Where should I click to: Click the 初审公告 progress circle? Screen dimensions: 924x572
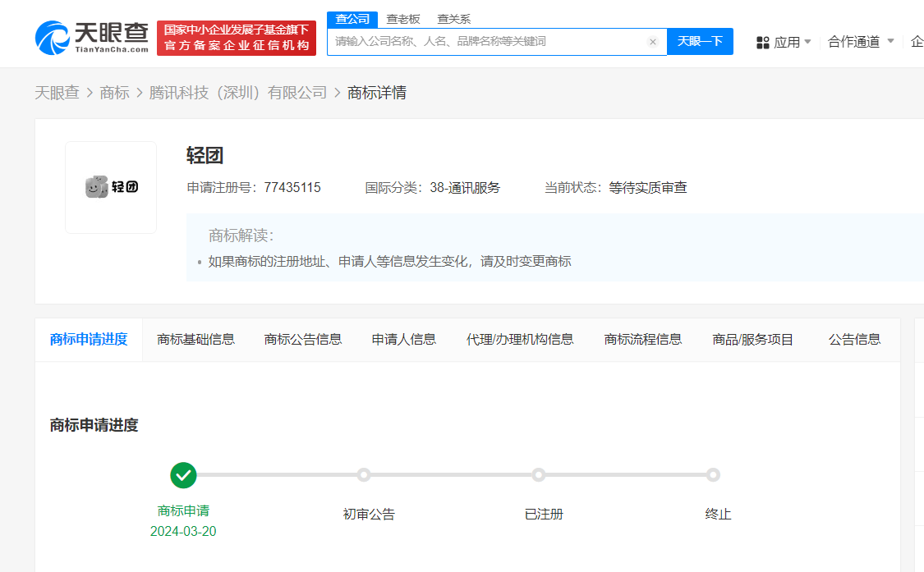366,475
